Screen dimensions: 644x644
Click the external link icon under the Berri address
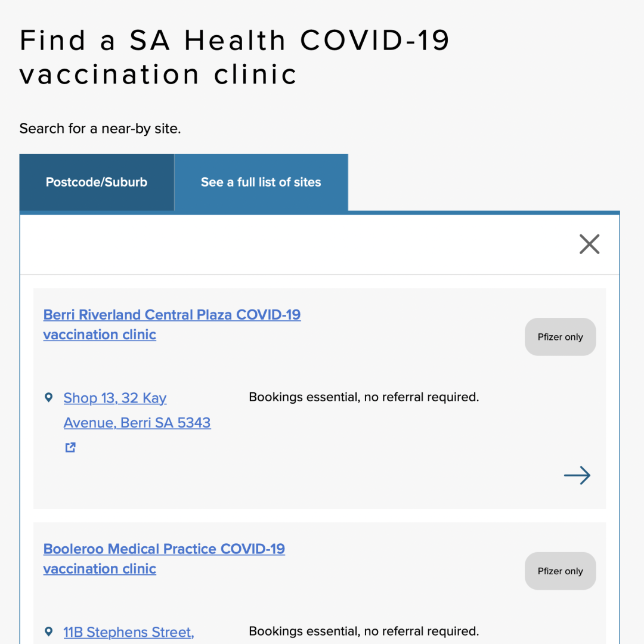(x=70, y=447)
